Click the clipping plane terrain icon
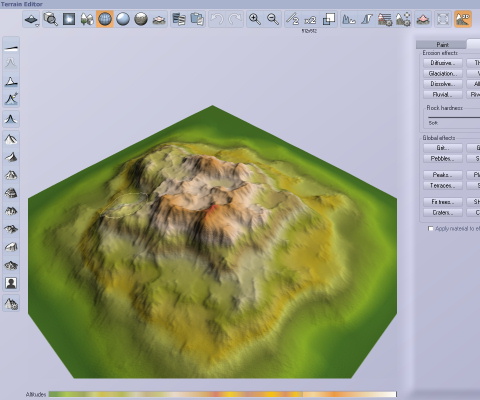480x400 pixels. coord(159,19)
